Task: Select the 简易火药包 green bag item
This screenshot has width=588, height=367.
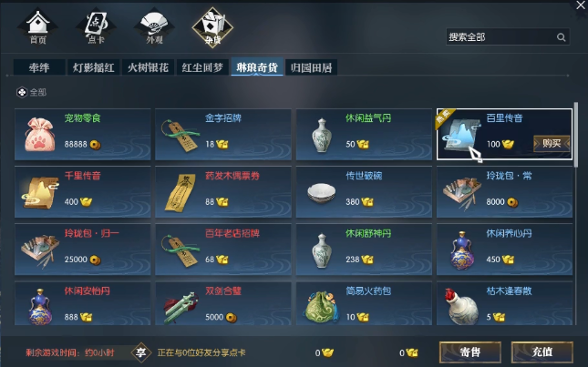Action: [x=364, y=303]
